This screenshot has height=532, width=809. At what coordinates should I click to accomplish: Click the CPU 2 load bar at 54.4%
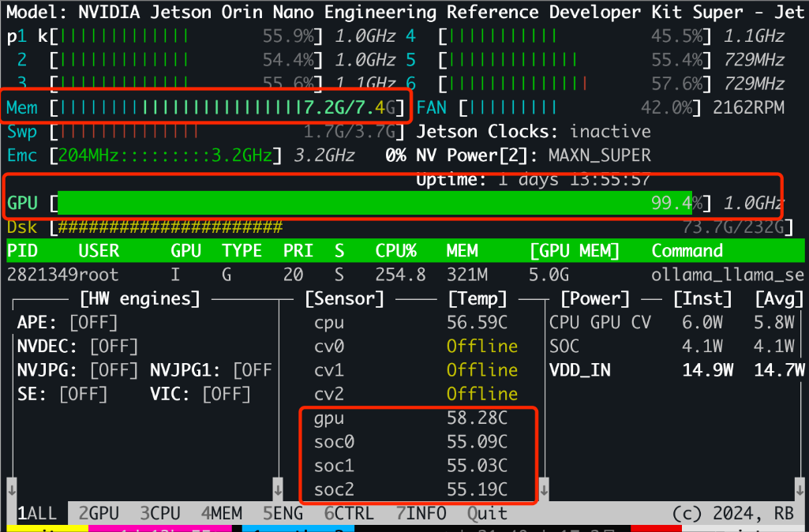pos(185,60)
